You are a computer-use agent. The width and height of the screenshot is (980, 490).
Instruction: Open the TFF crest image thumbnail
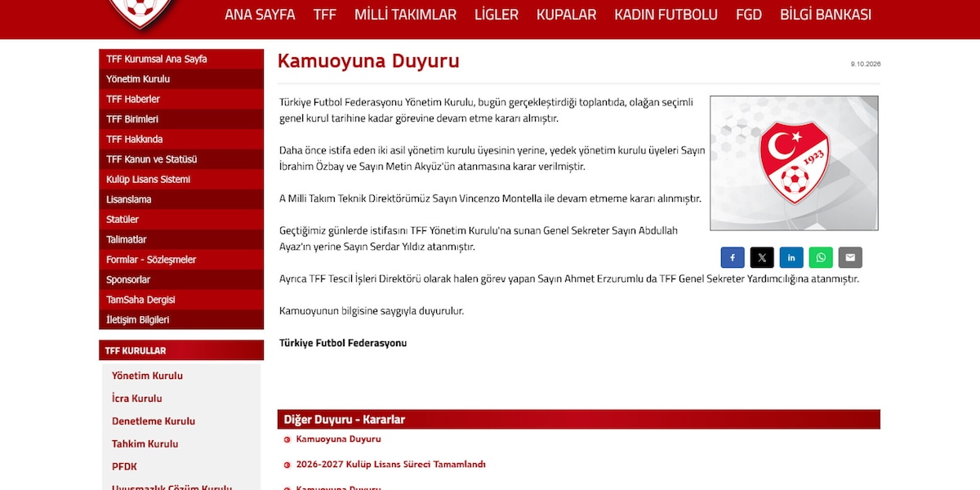794,163
